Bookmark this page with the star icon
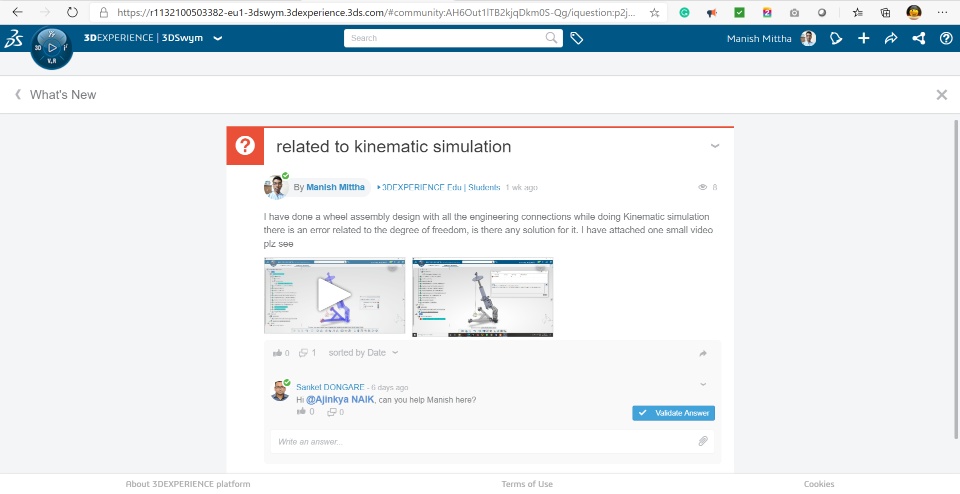Screen dimensions: 960x494 (x=654, y=12)
